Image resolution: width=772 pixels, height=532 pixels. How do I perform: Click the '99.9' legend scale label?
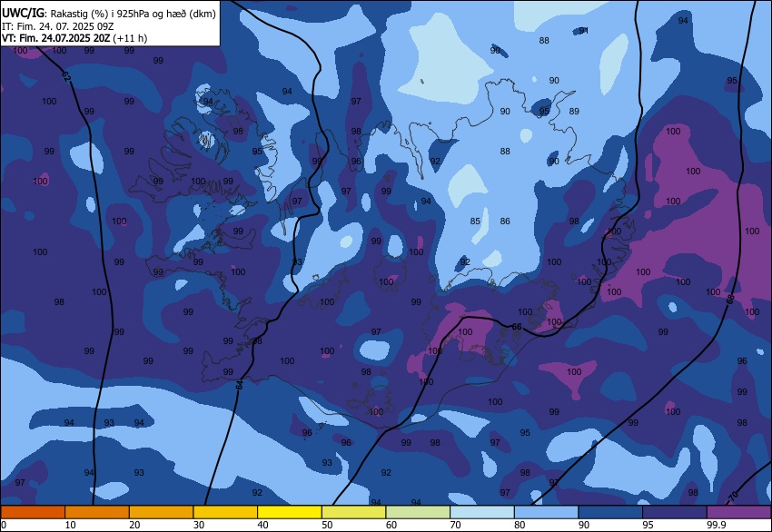(717, 525)
